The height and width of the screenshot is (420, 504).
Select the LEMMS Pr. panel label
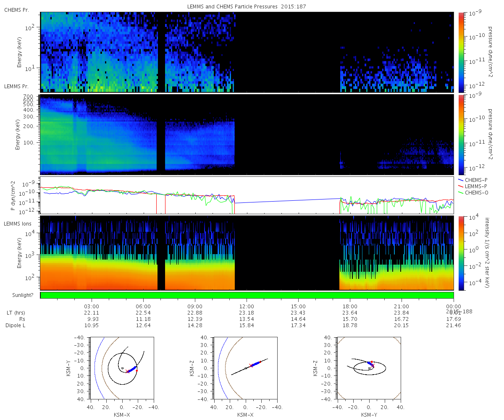[16, 86]
